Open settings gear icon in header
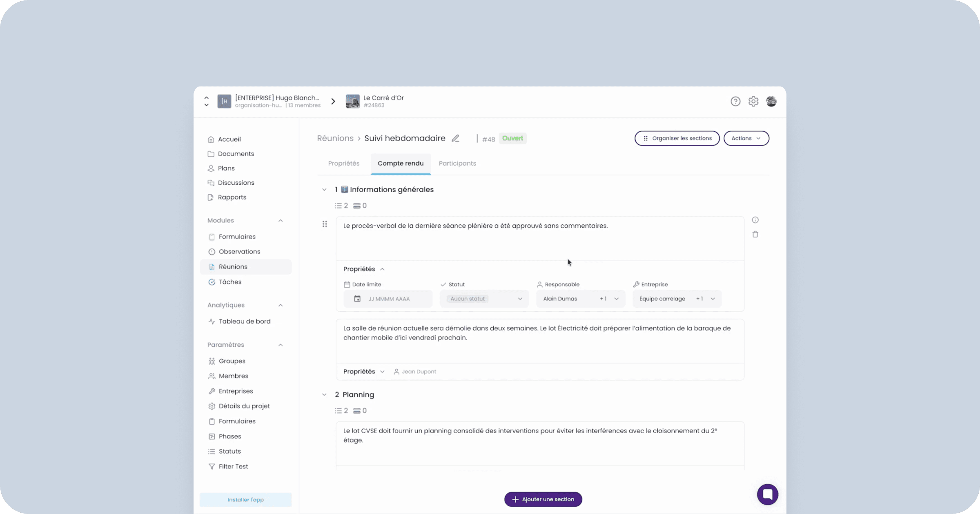Screen dimensions: 980x514 point(753,101)
